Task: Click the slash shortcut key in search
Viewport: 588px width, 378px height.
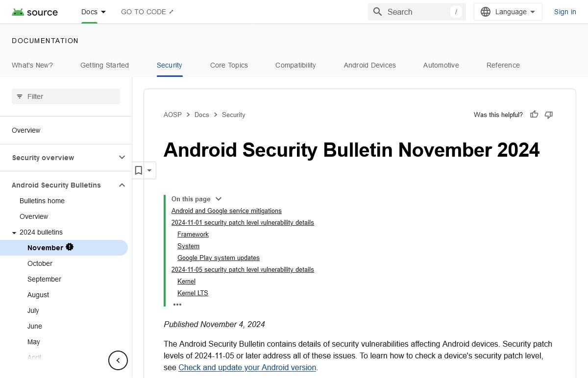Action: (x=456, y=12)
